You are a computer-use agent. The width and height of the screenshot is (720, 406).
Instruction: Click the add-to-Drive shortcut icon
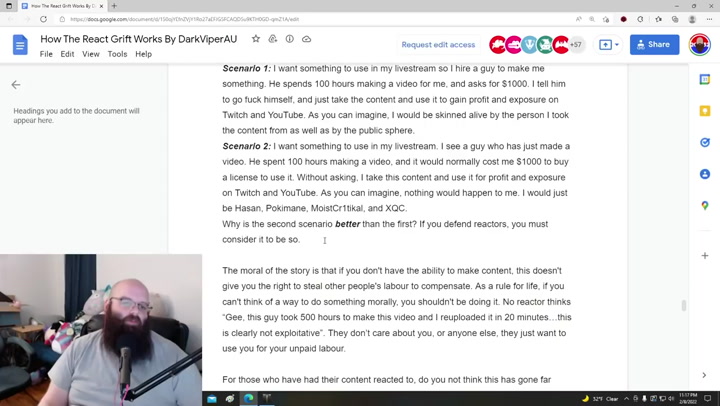tap(273, 39)
